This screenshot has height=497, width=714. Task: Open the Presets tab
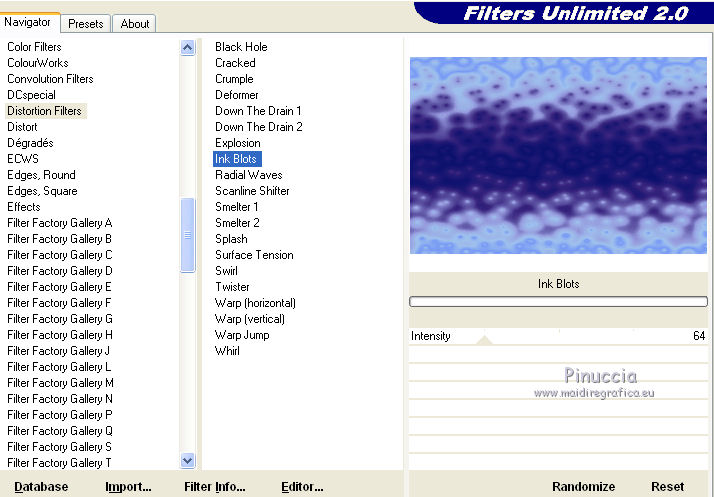86,24
